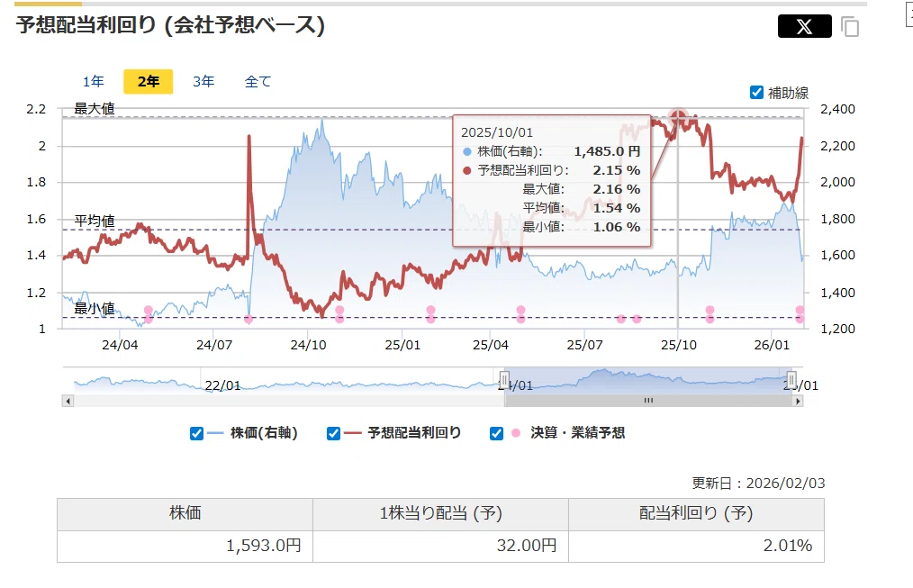The image size is (913, 588).
Task: Click the 26/01 x-axis label
Action: [x=772, y=345]
